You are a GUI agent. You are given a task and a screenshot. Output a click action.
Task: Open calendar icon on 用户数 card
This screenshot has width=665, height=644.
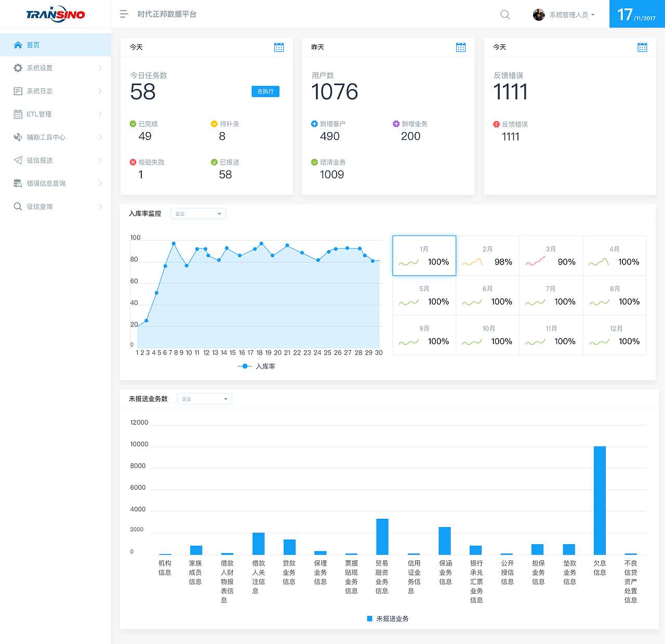[x=461, y=47]
